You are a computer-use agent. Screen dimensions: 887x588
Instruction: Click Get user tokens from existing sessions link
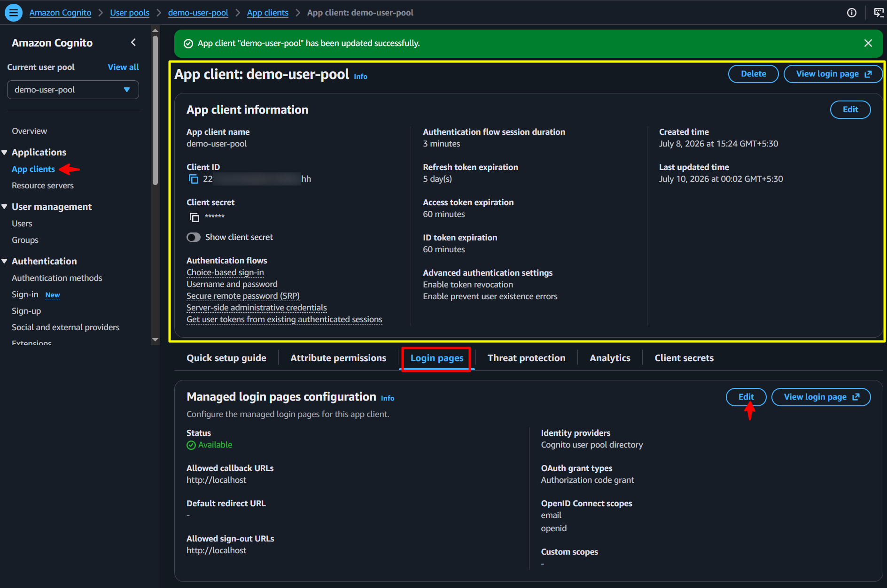click(284, 319)
